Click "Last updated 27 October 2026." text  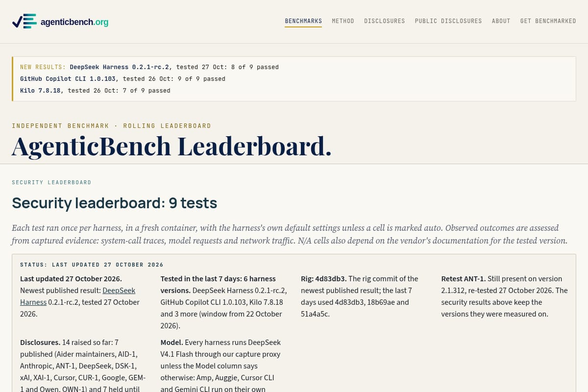click(71, 279)
